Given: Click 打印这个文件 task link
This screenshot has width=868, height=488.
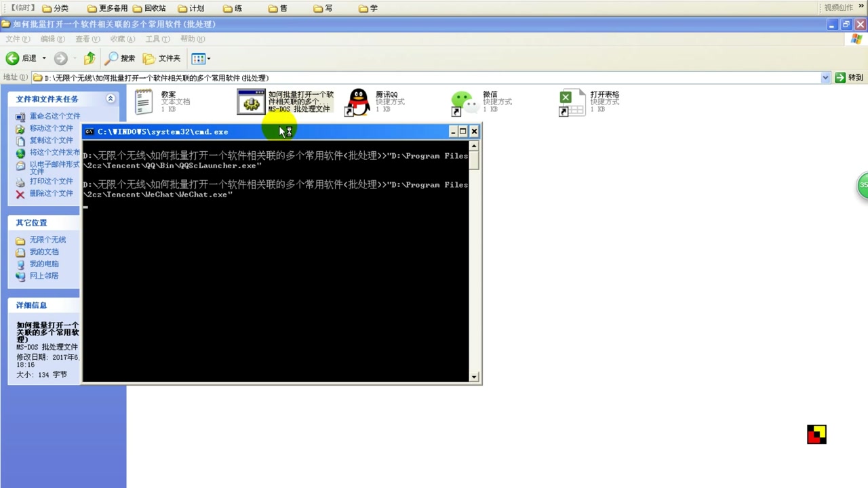Looking at the screenshot, I should 51,182.
